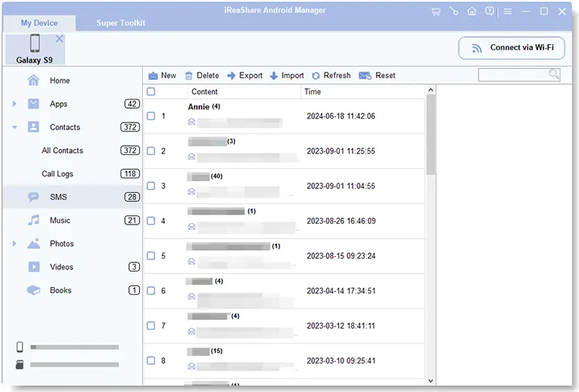579x392 pixels.
Task: Check the box for Annie's conversation
Action: click(151, 117)
